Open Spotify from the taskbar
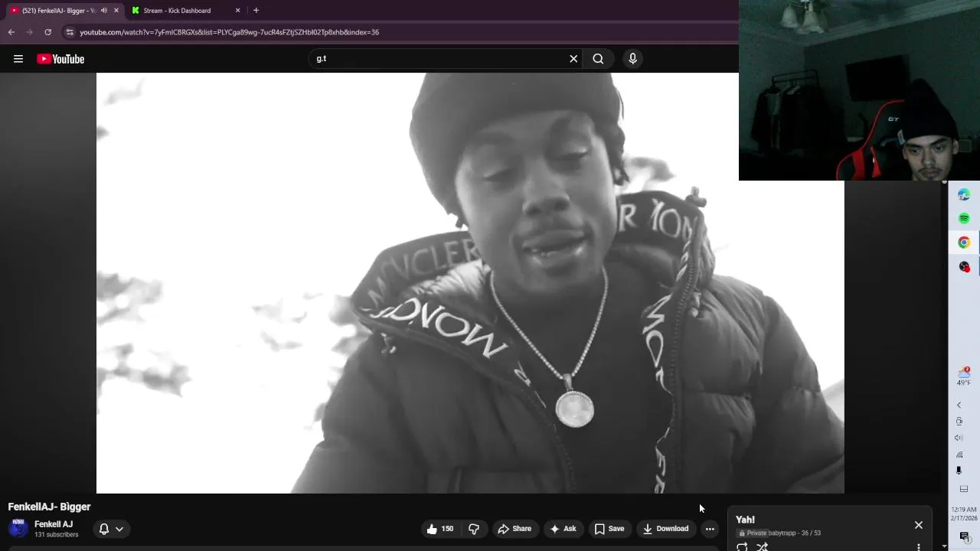Screen dimensions: 980x551 point(964,218)
